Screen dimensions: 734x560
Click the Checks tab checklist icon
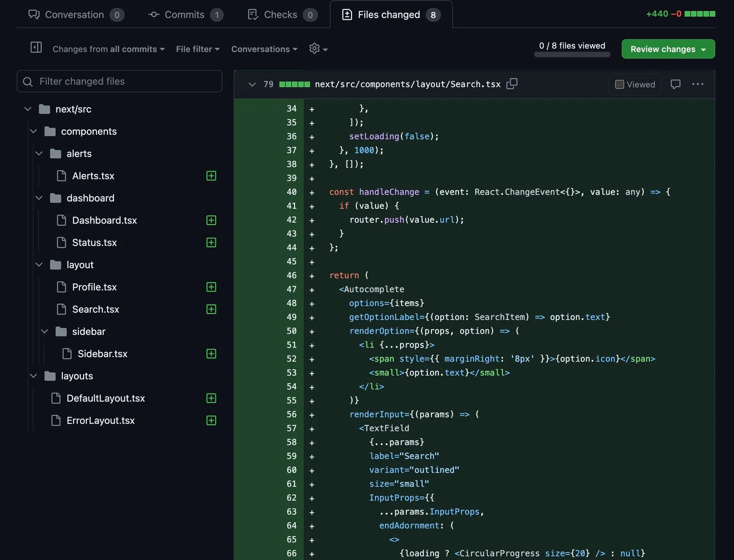coord(253,15)
